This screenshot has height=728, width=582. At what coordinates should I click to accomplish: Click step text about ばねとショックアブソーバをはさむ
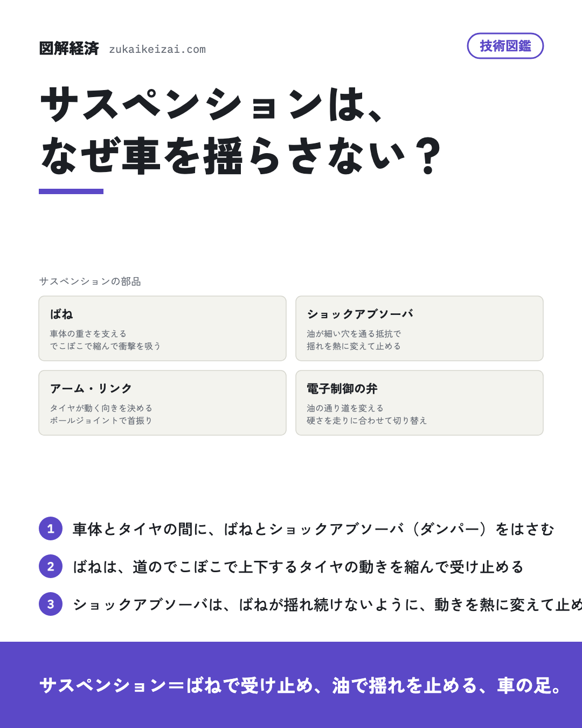[x=314, y=529]
